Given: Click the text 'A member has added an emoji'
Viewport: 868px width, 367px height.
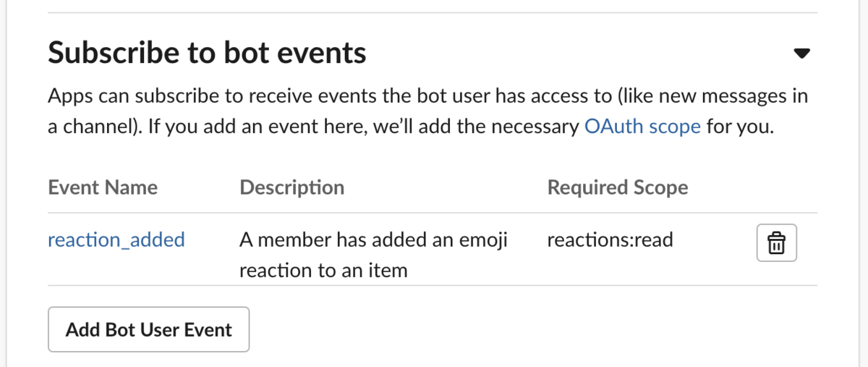Looking at the screenshot, I should click(373, 240).
